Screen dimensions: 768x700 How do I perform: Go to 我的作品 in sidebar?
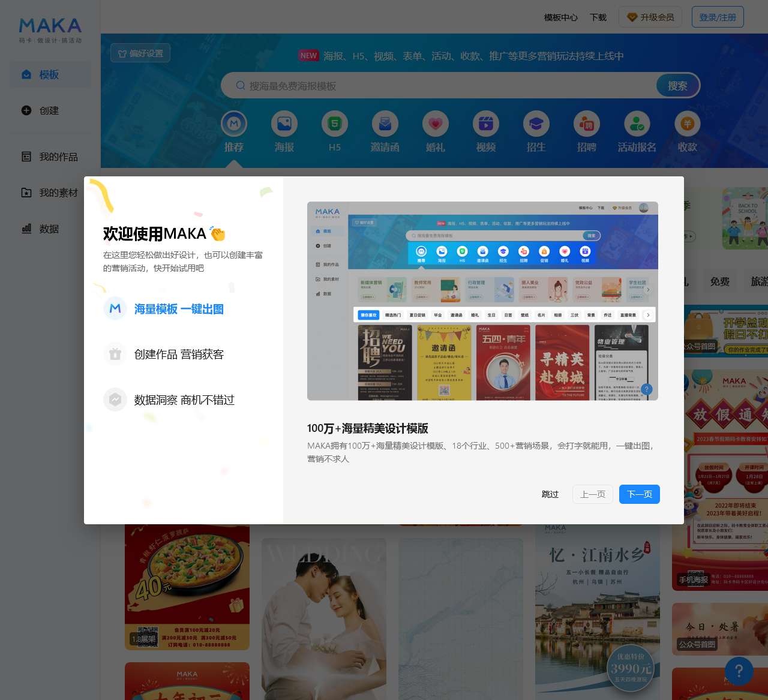pyautogui.click(x=50, y=157)
